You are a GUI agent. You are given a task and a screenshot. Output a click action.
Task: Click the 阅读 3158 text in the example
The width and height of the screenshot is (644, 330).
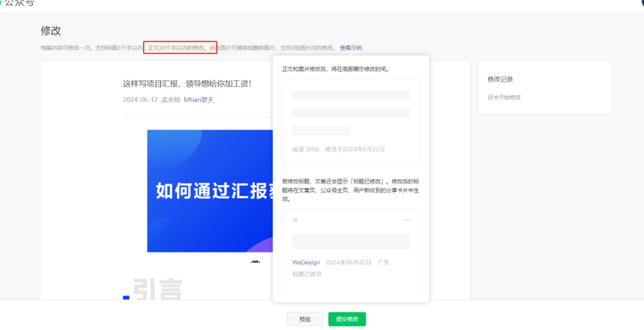(306, 150)
